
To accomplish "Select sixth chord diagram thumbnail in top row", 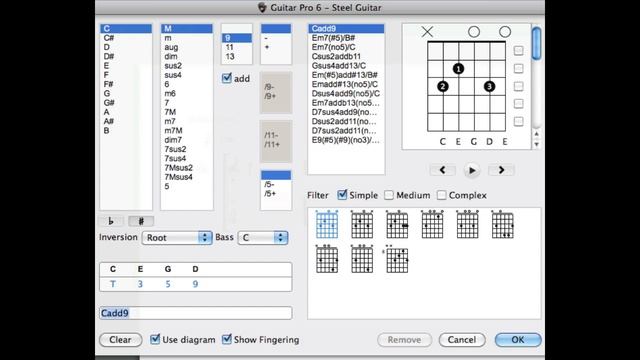I will [x=502, y=224].
